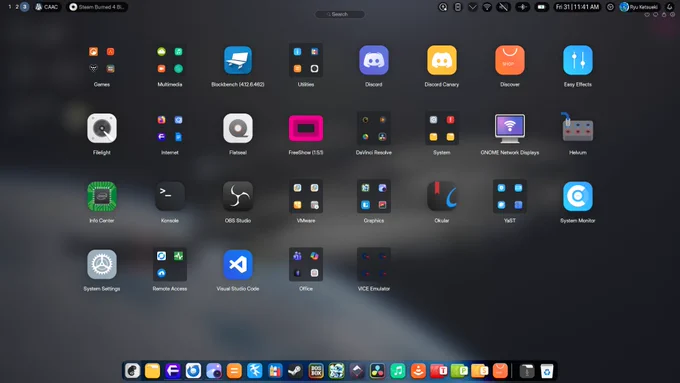The width and height of the screenshot is (680, 383).
Task: Click the orange shop icon in dock
Action: click(500, 371)
